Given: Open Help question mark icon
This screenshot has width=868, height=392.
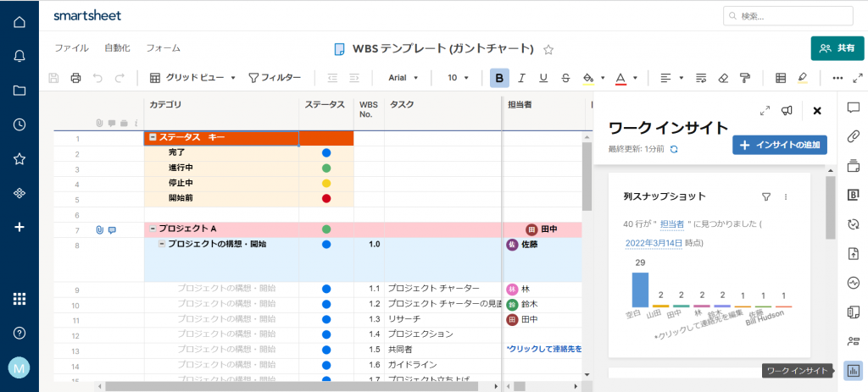Looking at the screenshot, I should coord(19,333).
